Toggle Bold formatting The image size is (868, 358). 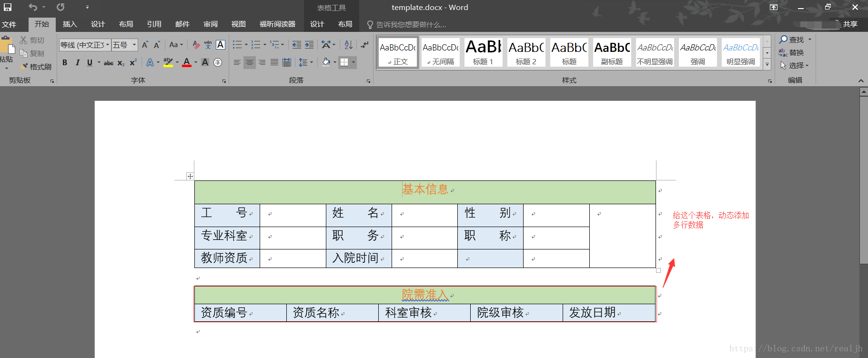65,62
